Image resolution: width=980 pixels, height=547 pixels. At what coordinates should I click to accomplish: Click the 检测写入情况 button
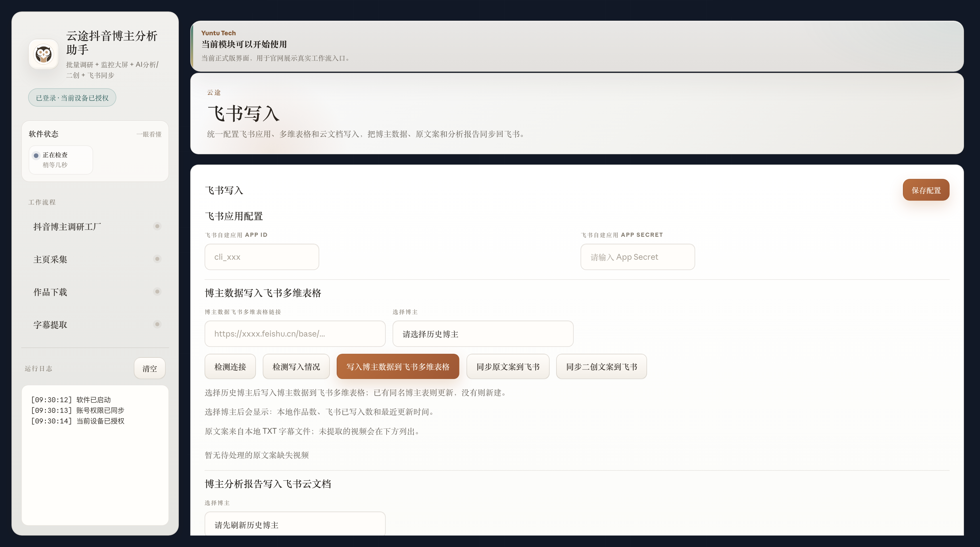(296, 367)
